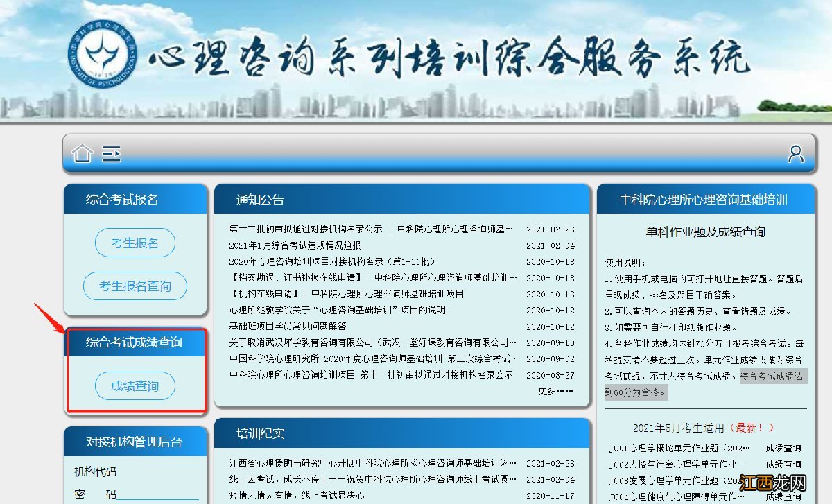Click the 考生报名 button
The width and height of the screenshot is (832, 504).
135,243
